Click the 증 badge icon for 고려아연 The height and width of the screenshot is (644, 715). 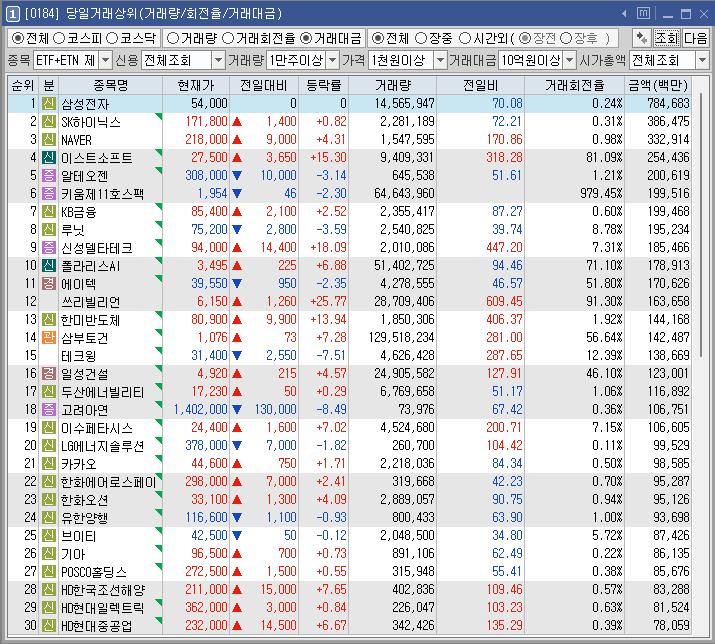[x=49, y=409]
